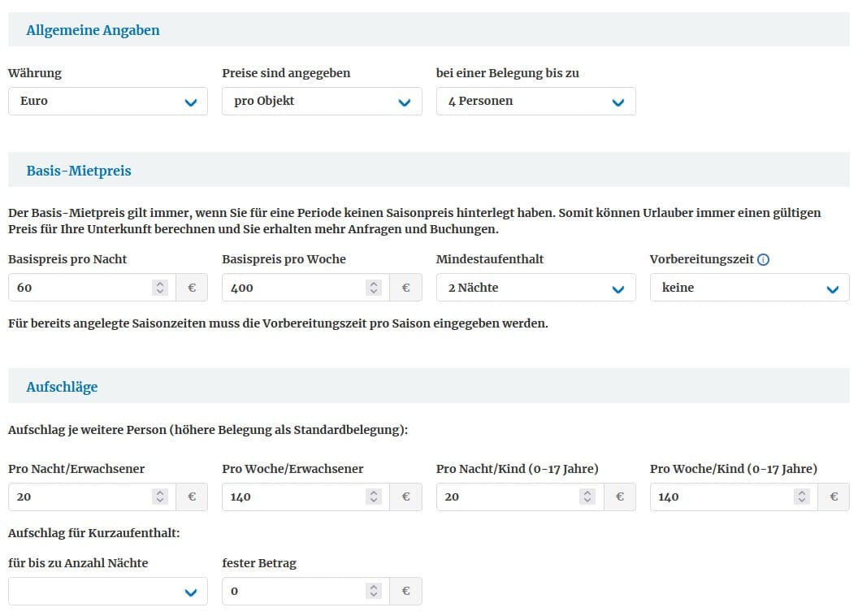Click the euro symbol beside Pro Nacht/Kind
Screen dimensions: 858x616
(x=620, y=497)
